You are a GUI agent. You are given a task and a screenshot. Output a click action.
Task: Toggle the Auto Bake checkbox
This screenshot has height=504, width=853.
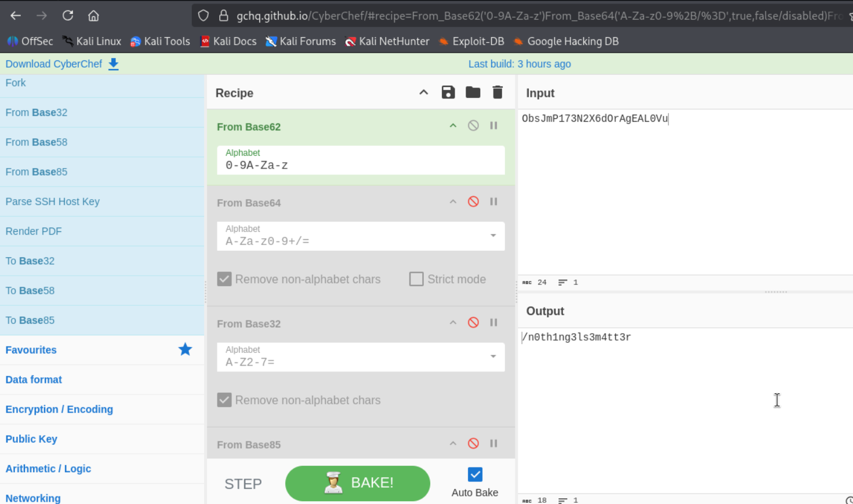pyautogui.click(x=475, y=474)
